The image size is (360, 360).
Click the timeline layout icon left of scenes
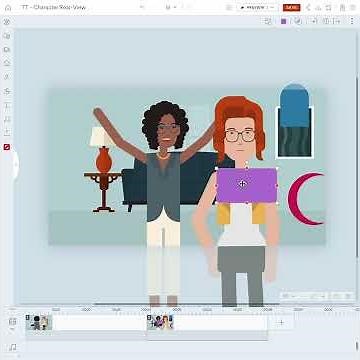[13, 322]
